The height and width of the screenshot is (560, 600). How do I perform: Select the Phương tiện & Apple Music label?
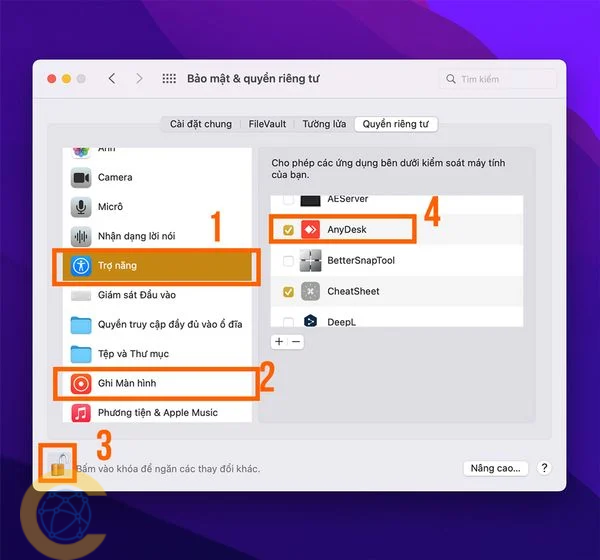[x=158, y=413]
